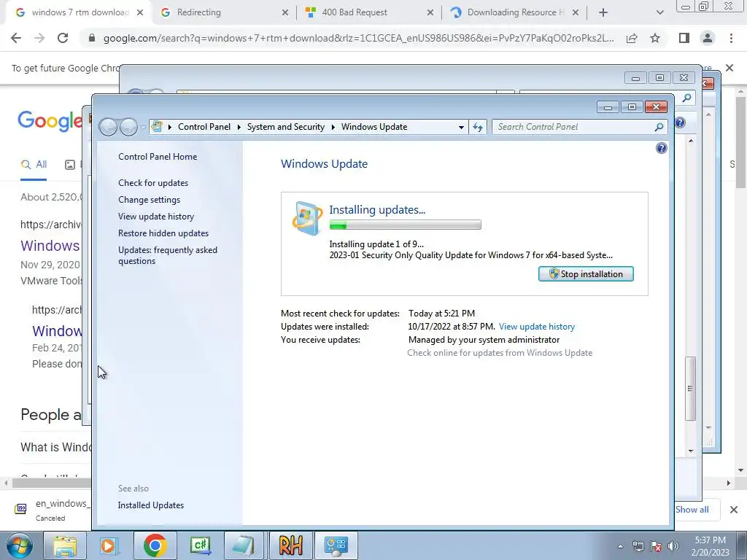Go to Control Panel Home
Screen dimensions: 747x560
[x=158, y=157]
